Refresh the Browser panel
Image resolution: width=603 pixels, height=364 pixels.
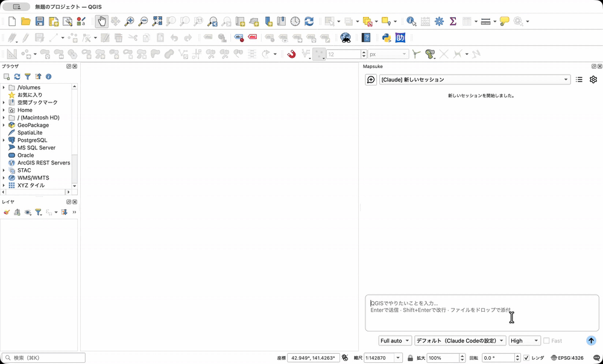pos(17,77)
